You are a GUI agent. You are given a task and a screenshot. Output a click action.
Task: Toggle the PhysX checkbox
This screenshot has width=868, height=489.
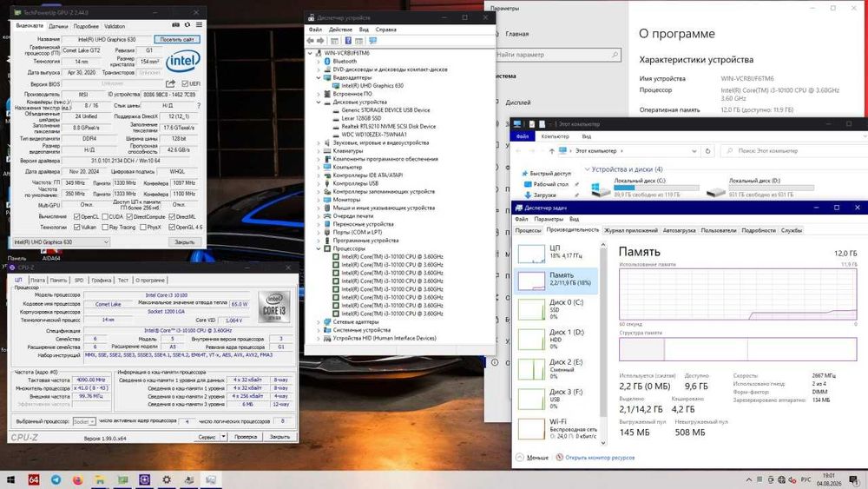pos(143,227)
